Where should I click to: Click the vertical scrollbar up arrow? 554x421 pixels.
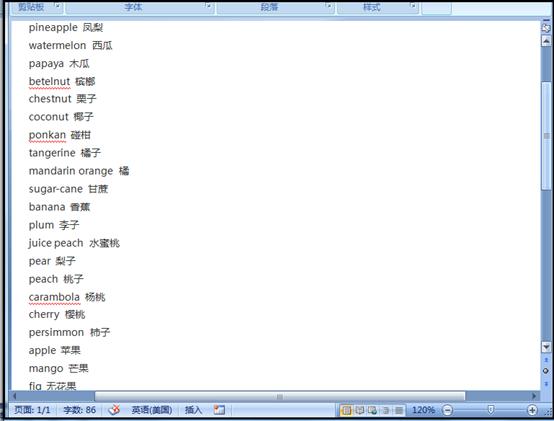point(546,41)
